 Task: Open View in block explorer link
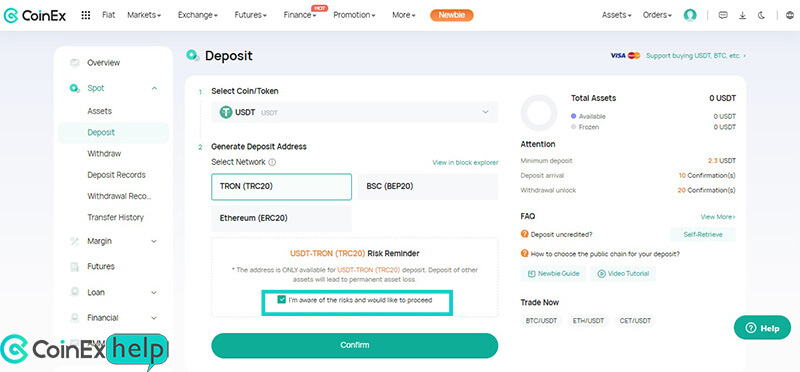coord(465,163)
